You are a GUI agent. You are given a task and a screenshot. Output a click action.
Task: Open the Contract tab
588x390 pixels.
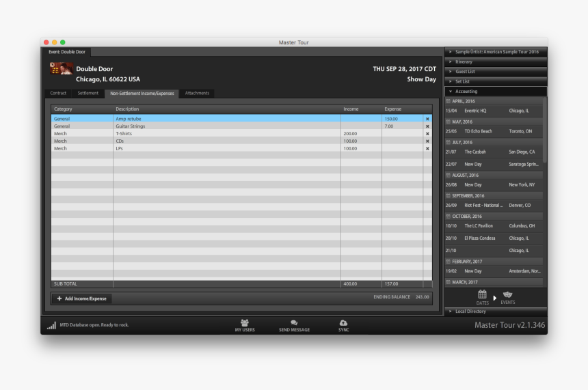click(58, 93)
